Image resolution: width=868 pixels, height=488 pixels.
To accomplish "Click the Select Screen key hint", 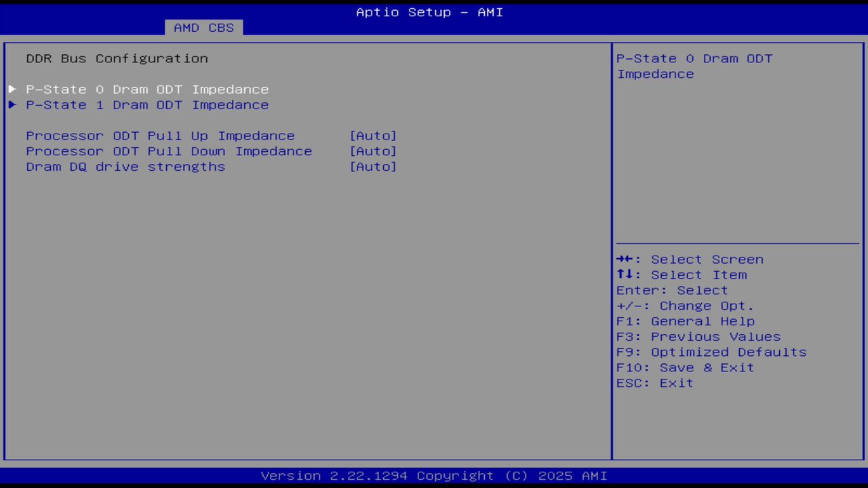I will click(690, 260).
